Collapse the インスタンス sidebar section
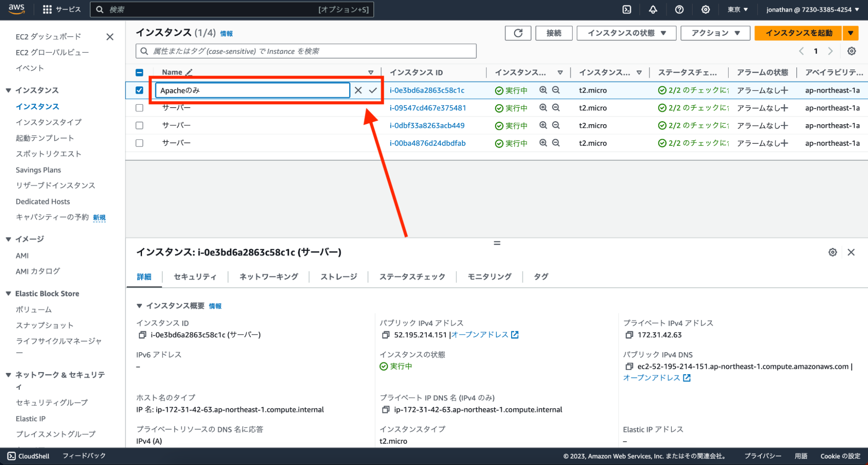This screenshot has height=465, width=868. 8,90
